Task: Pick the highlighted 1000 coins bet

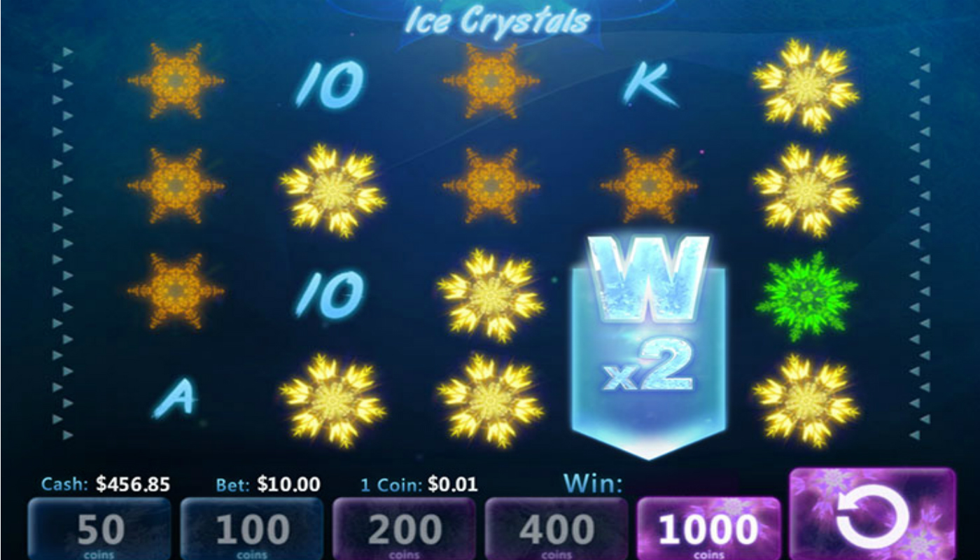Action: (708, 529)
